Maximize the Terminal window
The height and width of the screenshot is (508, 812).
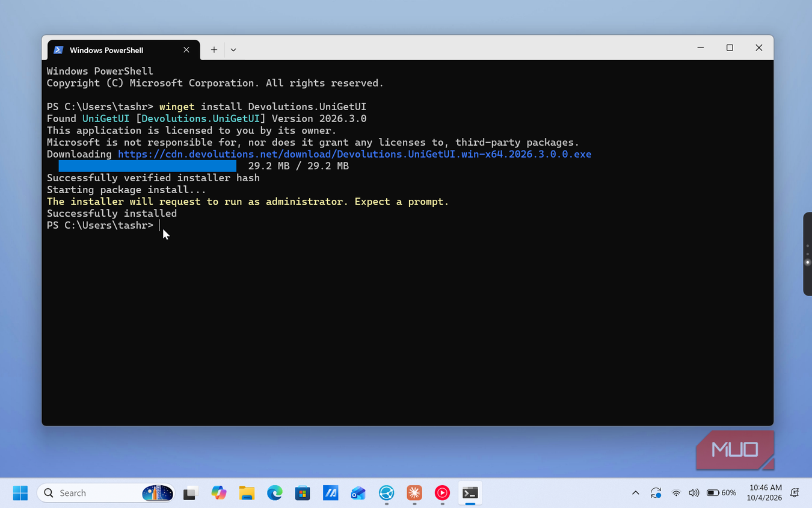(x=730, y=48)
